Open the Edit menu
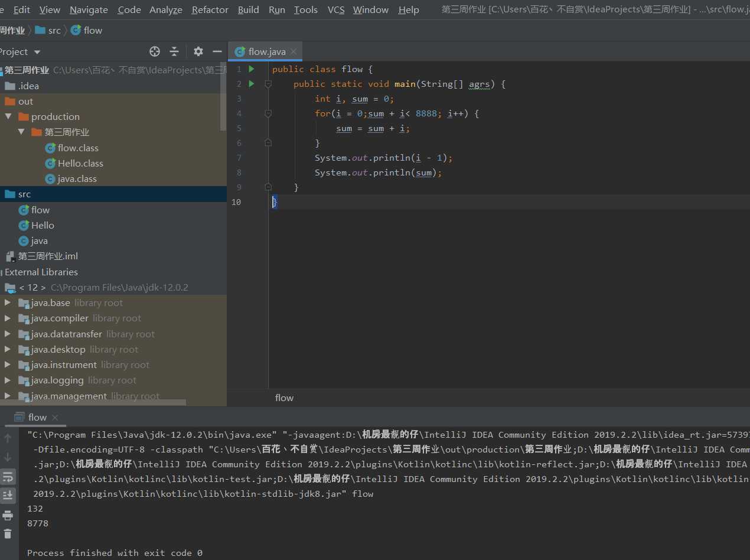The width and height of the screenshot is (750, 560). [22, 9]
